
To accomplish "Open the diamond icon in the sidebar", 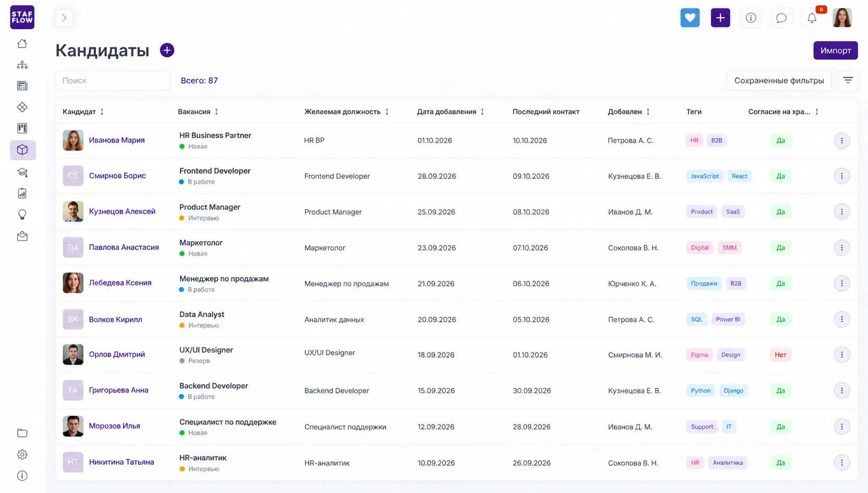I will coord(22,107).
